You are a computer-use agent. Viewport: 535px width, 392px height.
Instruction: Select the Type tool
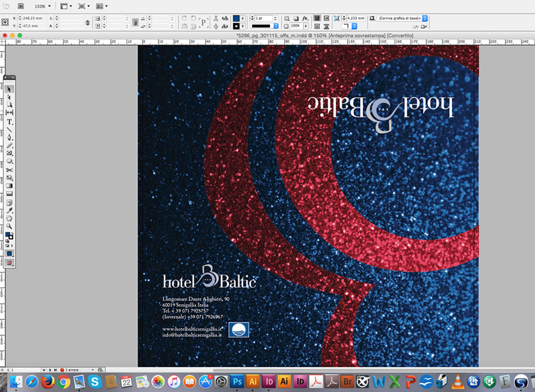(10, 121)
